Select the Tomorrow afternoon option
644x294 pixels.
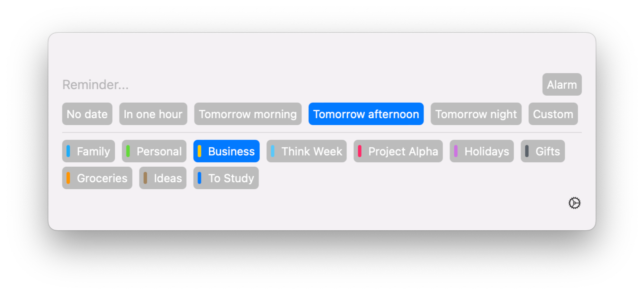coord(366,114)
